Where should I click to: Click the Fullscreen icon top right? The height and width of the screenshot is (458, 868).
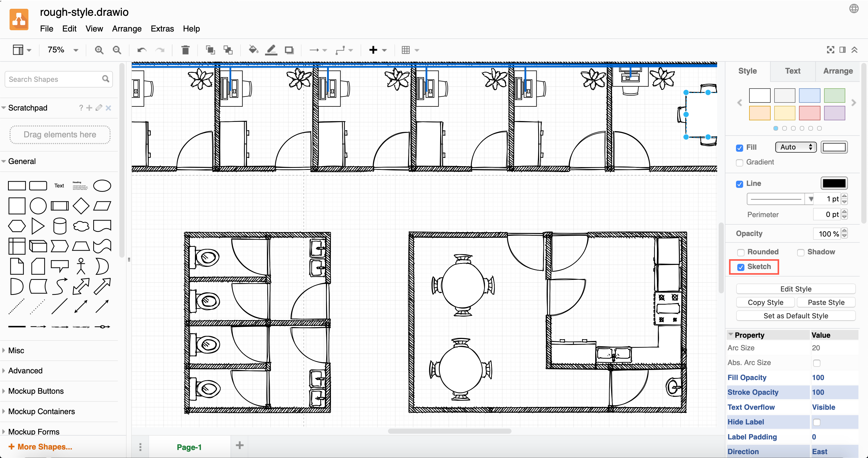click(x=830, y=50)
